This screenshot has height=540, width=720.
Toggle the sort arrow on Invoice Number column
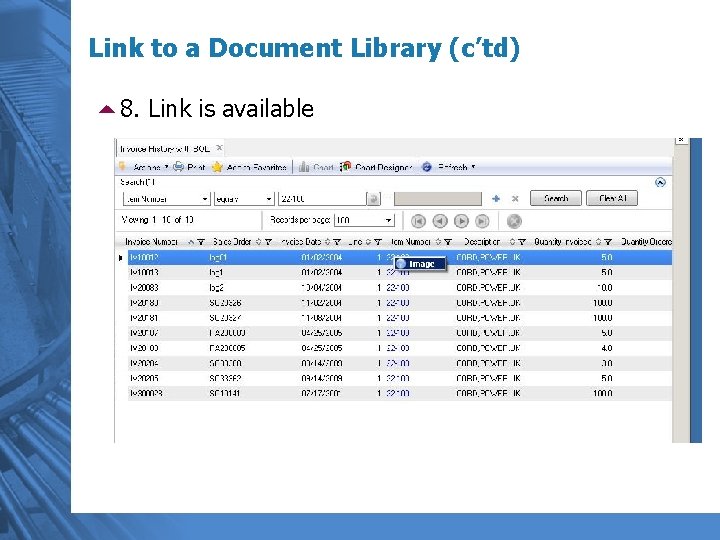191,242
